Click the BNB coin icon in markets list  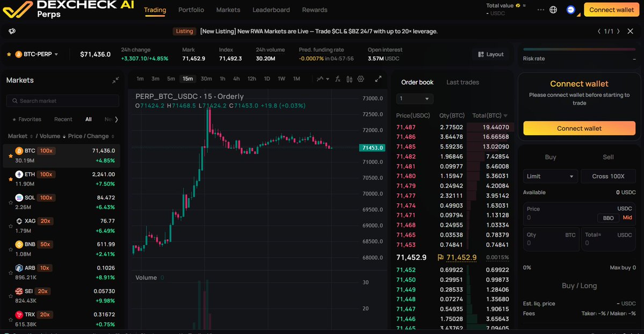click(19, 244)
